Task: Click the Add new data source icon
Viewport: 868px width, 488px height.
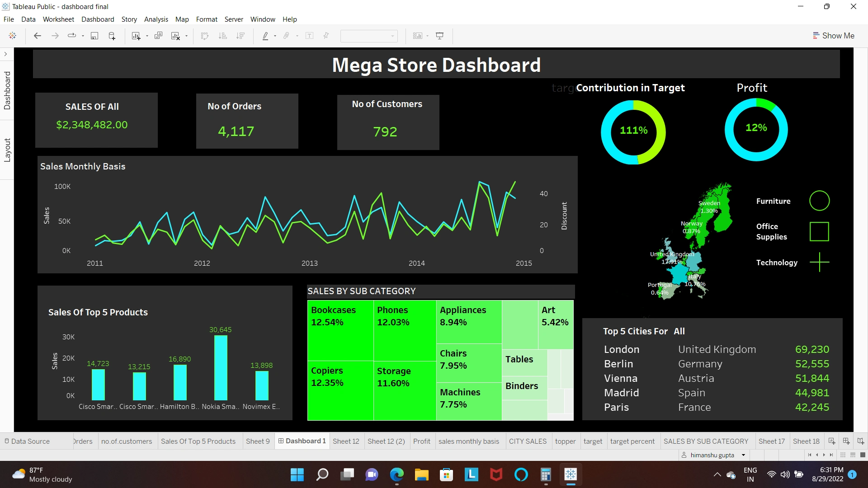Action: (112, 36)
